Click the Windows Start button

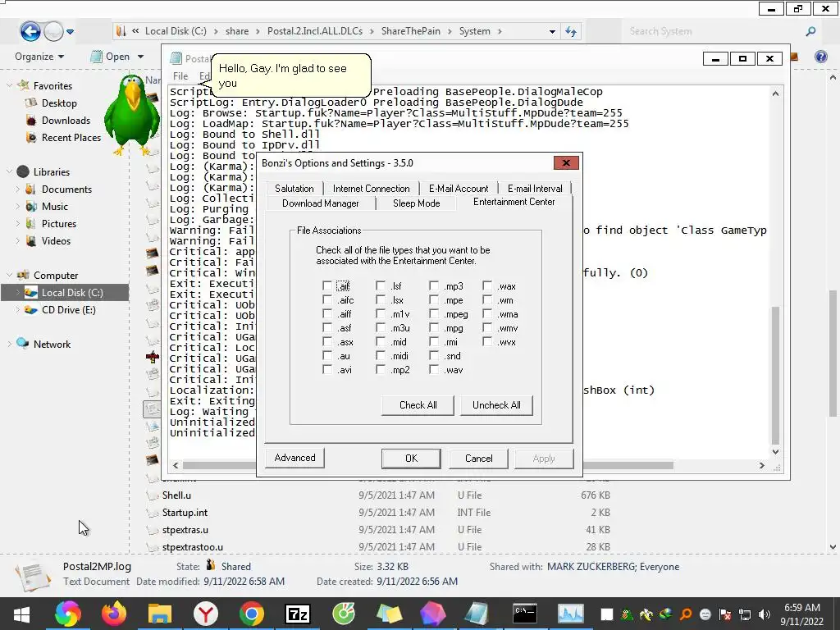click(x=21, y=614)
